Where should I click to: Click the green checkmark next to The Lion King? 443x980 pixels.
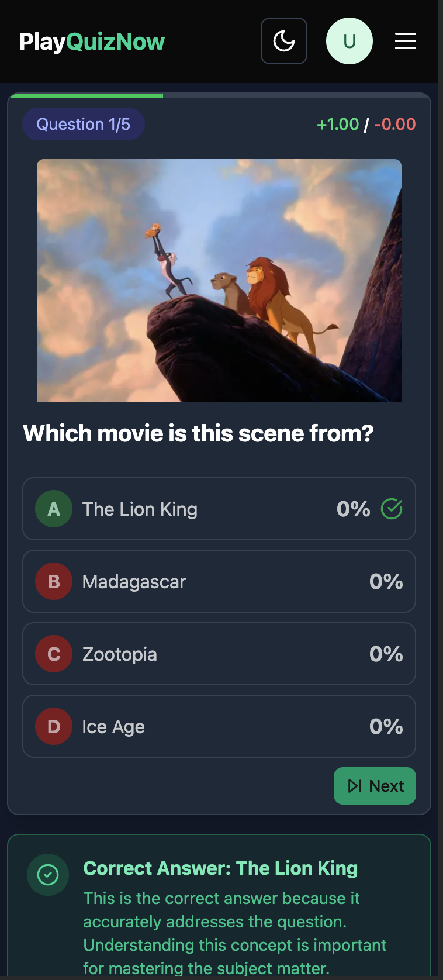pos(392,509)
